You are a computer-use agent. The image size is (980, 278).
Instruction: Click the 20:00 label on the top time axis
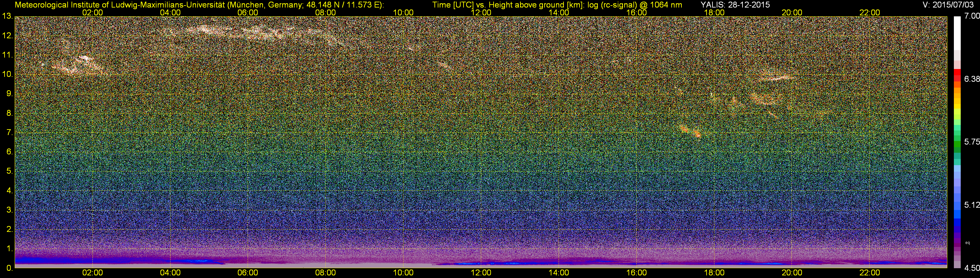pyautogui.click(x=792, y=12)
